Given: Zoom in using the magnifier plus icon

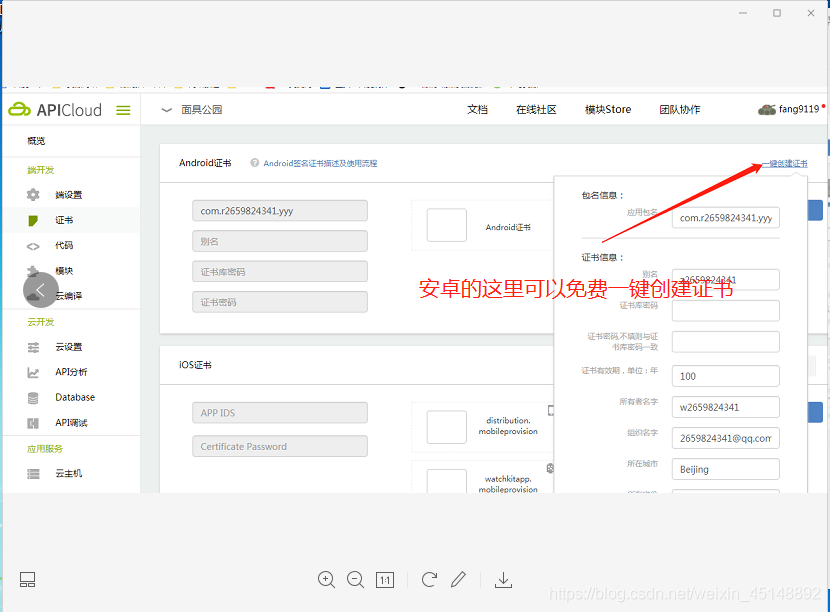Looking at the screenshot, I should point(326,580).
